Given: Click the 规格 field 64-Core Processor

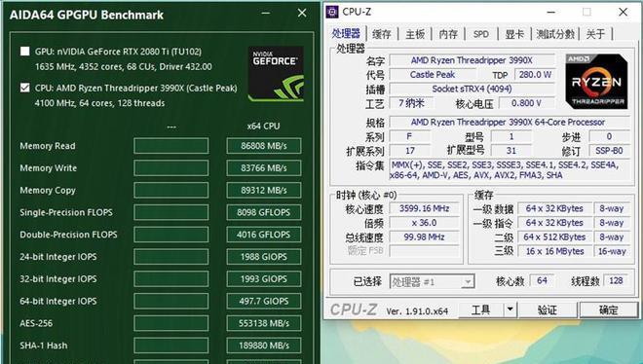Looking at the screenshot, I should pos(509,122).
